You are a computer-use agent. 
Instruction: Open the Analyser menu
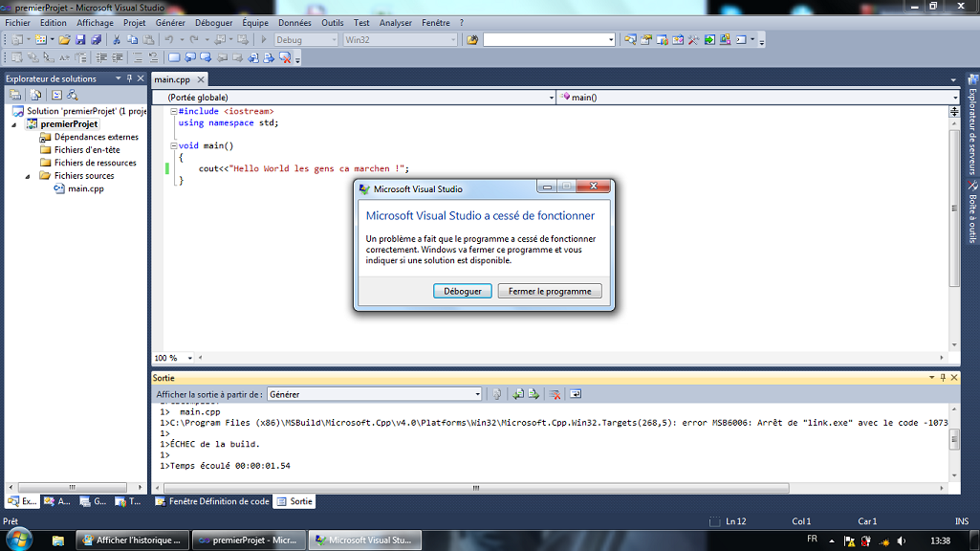pyautogui.click(x=396, y=23)
